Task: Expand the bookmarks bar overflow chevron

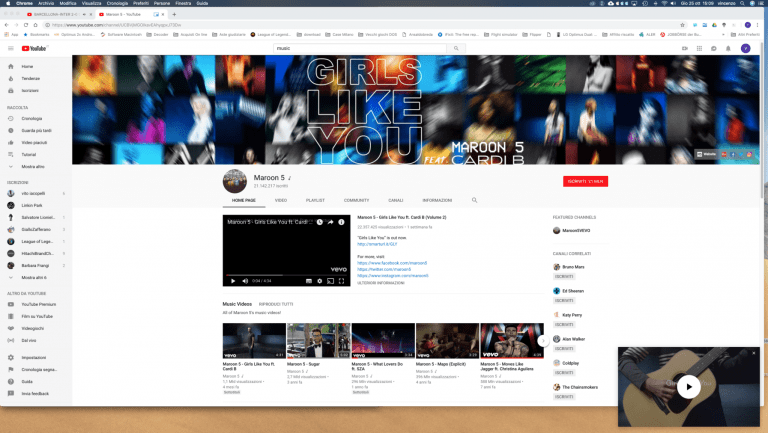Action: point(723,35)
